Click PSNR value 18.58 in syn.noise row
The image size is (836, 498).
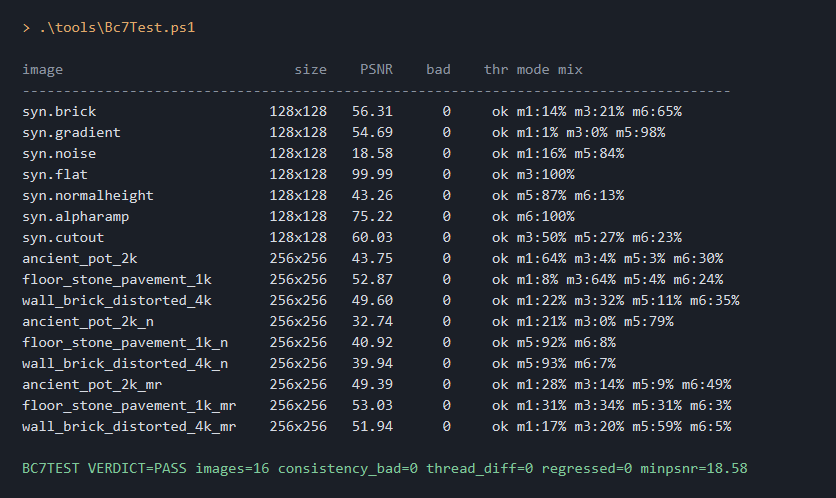click(372, 154)
